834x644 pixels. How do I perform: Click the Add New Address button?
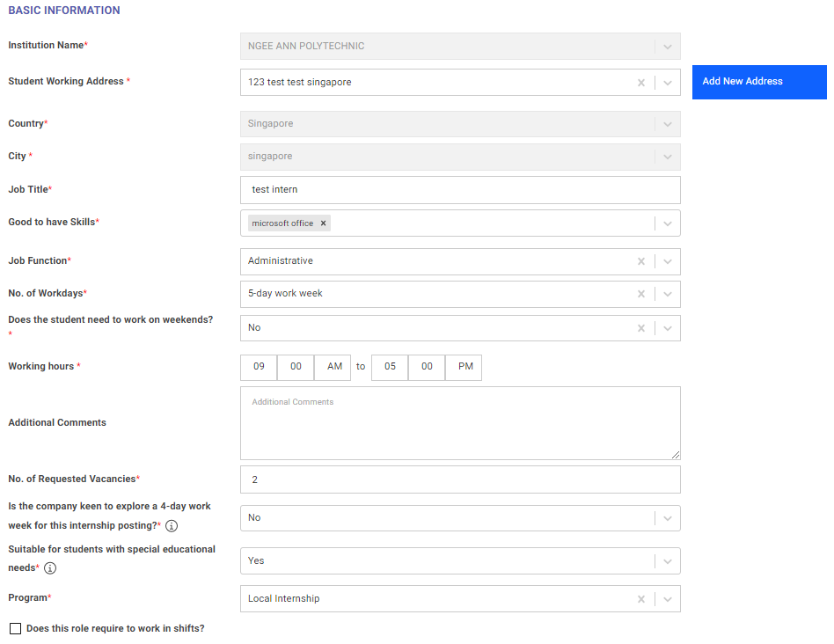pyautogui.click(x=758, y=82)
